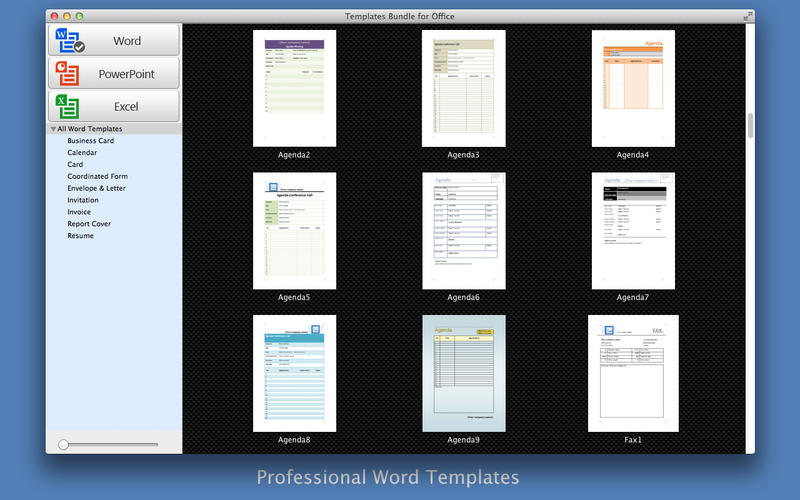This screenshot has height=500, width=800.
Task: Click the Word app icon
Action: [x=70, y=41]
